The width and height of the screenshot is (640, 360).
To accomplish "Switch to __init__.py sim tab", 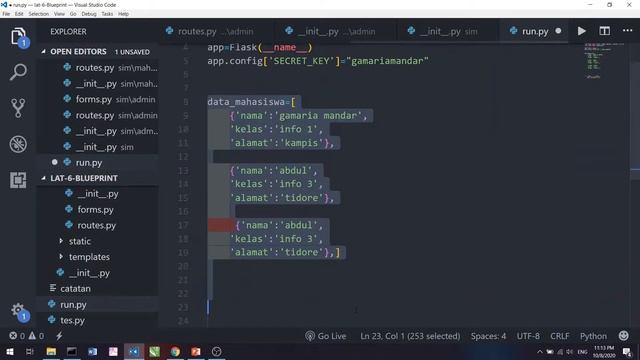I will (x=447, y=31).
